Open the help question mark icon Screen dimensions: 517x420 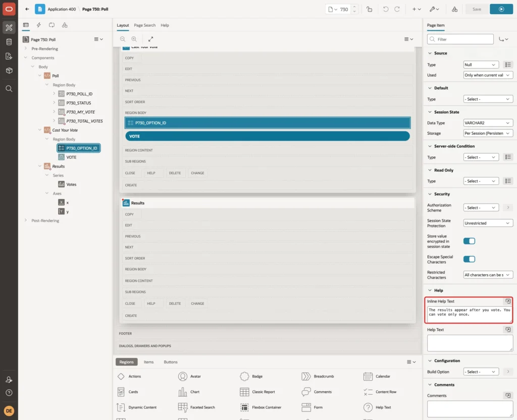point(9,393)
